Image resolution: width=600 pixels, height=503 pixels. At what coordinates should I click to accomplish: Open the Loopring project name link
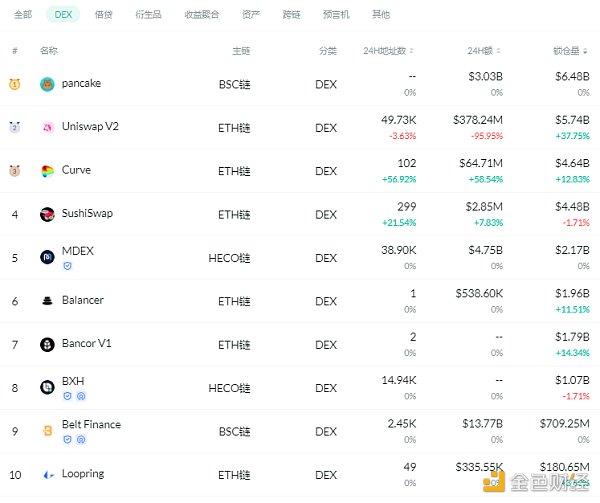point(82,473)
